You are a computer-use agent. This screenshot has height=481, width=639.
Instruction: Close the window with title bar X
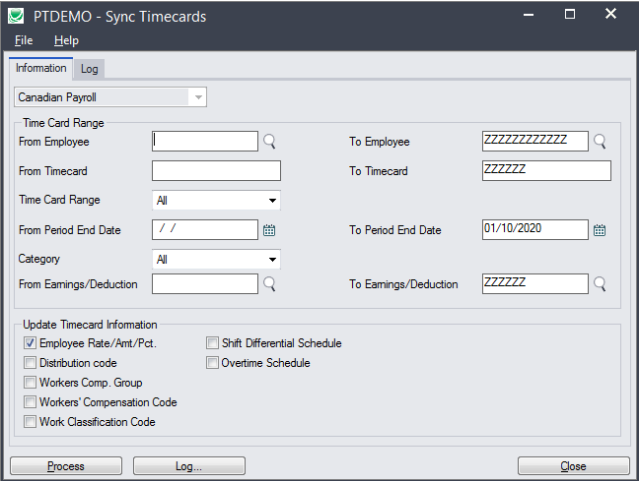[610, 14]
